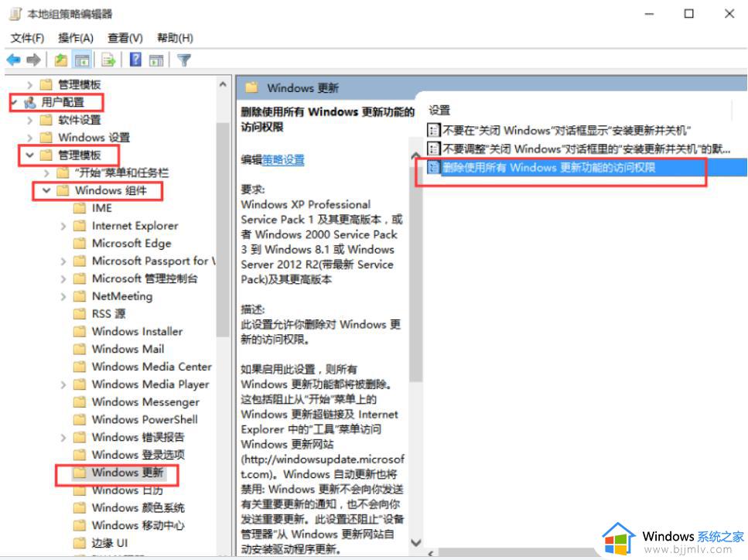This screenshot has height=560, width=748.
Task: Toggle the Show/Hide console tree icon
Action: pyautogui.click(x=82, y=60)
